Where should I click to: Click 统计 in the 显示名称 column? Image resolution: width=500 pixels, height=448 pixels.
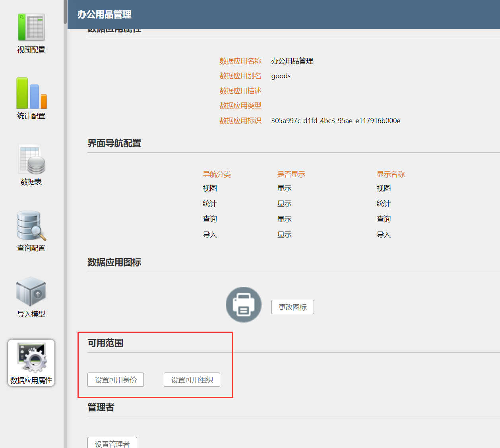pyautogui.click(x=384, y=204)
